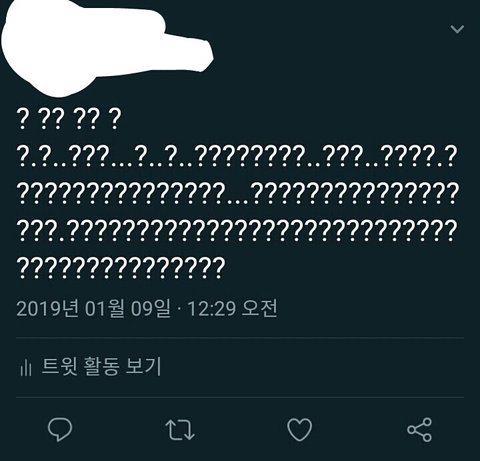Open the bar chart analytics icon
480x461 pixels.
pyautogui.click(x=26, y=368)
